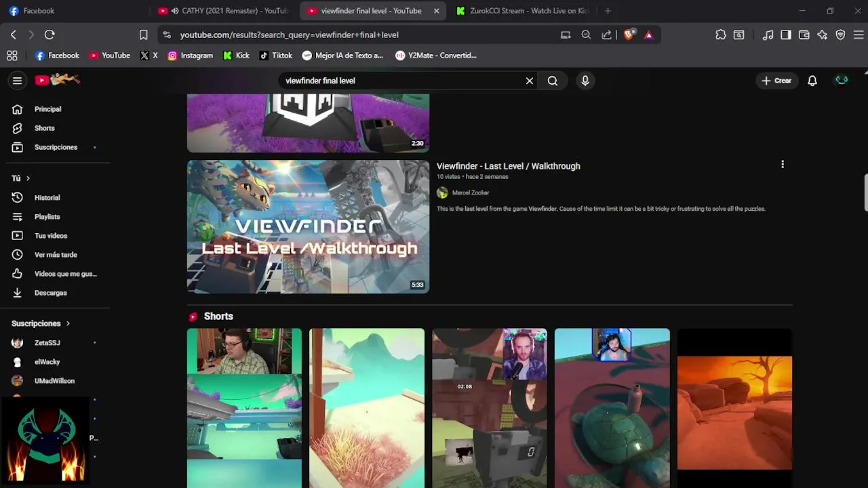Play the Viewfinder Last Level thumbnail

tap(308, 226)
